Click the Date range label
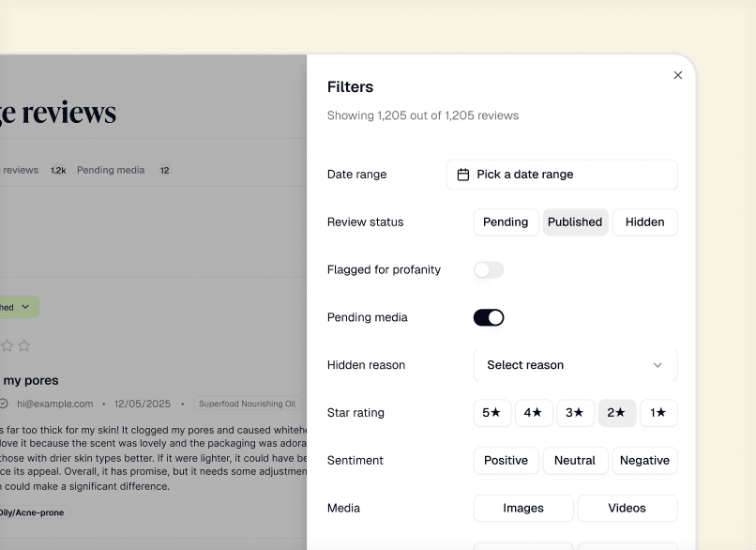 (x=356, y=175)
